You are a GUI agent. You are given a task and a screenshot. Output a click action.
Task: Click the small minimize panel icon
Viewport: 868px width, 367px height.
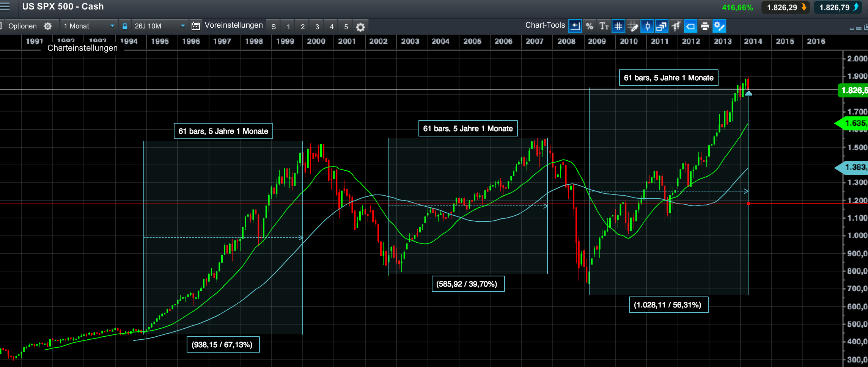(x=852, y=29)
